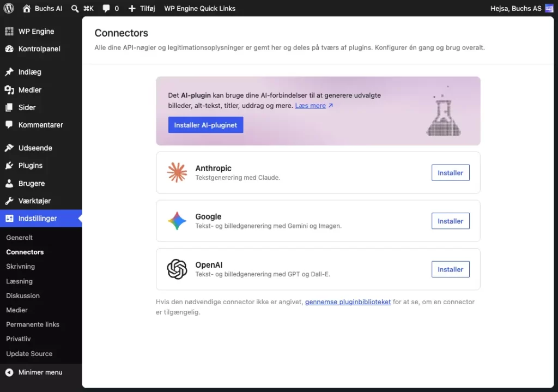Install the Google connector
Screen dimensions: 558x392
pyautogui.click(x=451, y=221)
